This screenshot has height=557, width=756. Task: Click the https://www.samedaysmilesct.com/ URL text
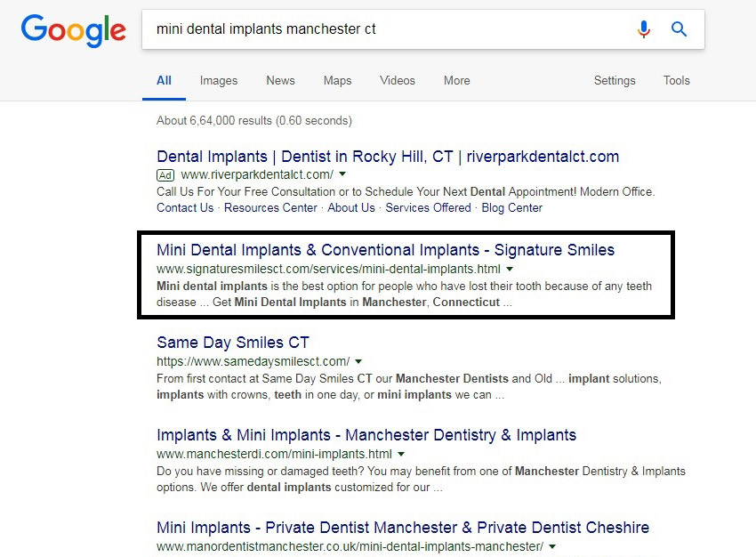[x=253, y=361]
